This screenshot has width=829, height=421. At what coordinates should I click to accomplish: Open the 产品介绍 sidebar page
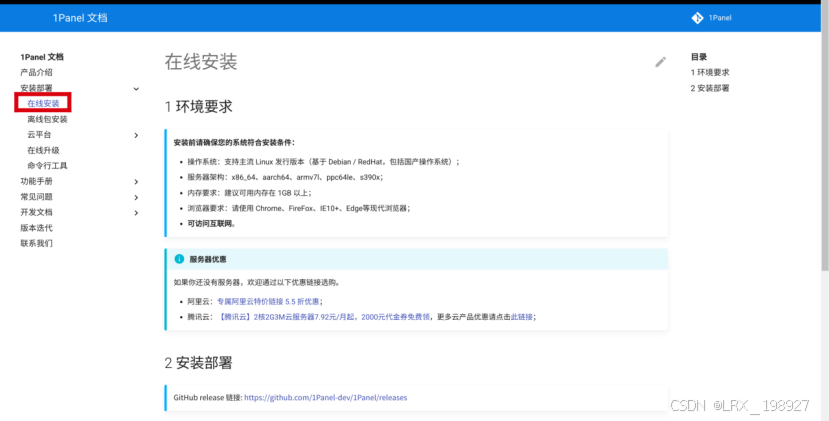pyautogui.click(x=36, y=72)
